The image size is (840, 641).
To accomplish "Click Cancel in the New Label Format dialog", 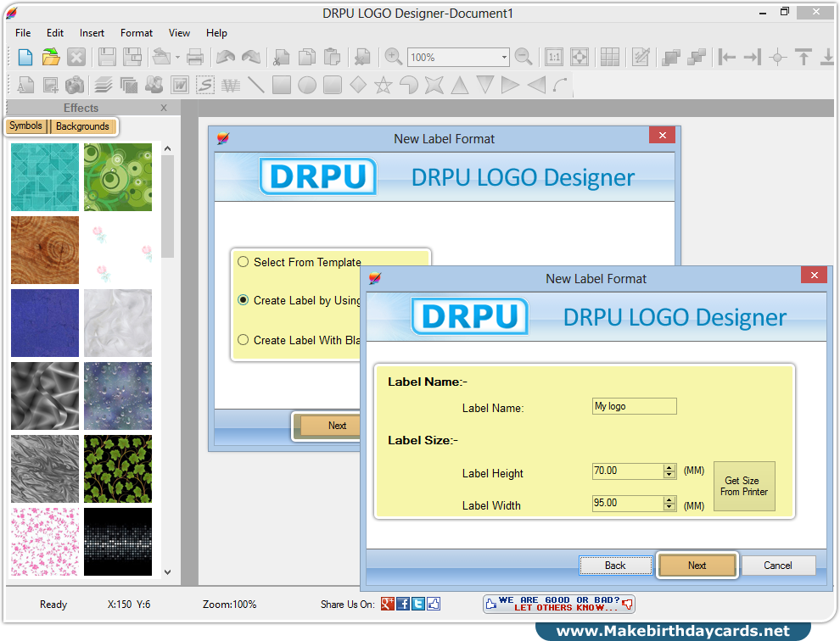I will tap(778, 566).
